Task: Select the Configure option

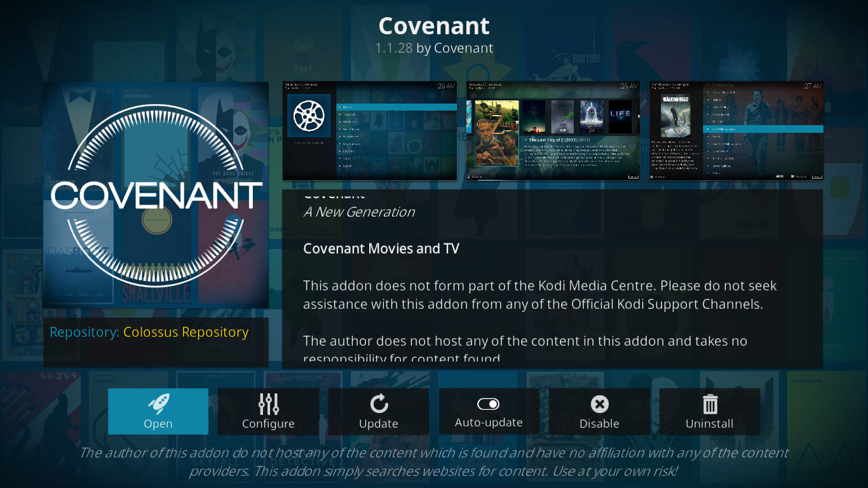Action: click(x=268, y=411)
